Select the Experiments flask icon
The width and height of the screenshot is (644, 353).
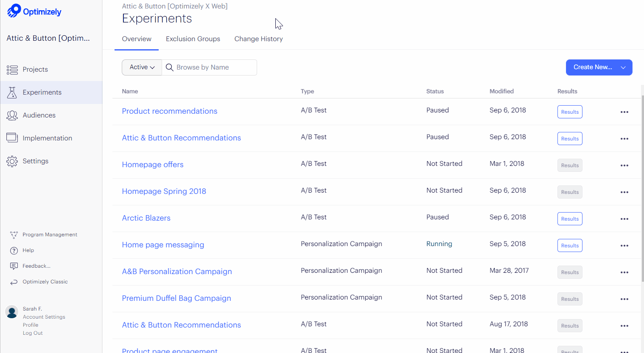(12, 92)
